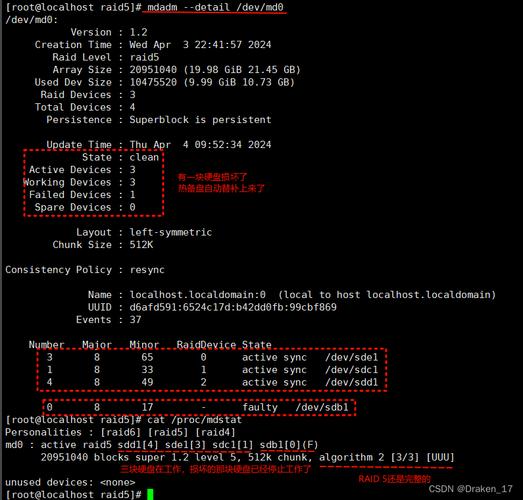Click 'sdb1[0](F)' in the md0 line
This screenshot has width=523, height=500.
pyautogui.click(x=289, y=445)
